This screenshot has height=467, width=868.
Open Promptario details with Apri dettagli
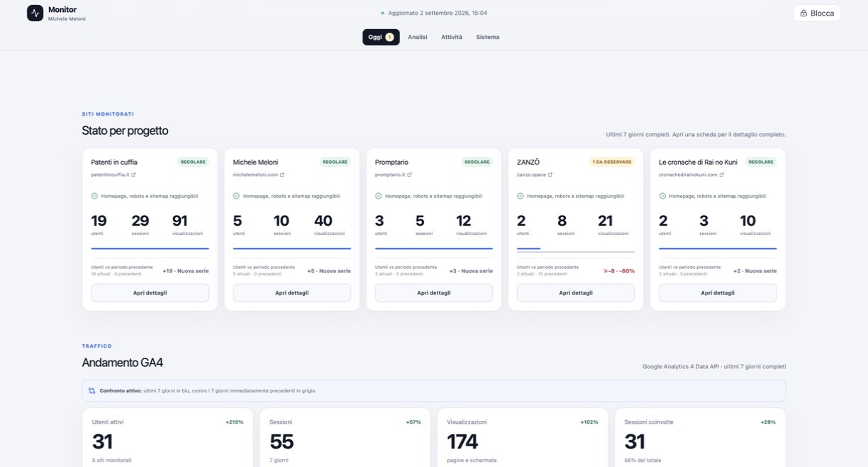point(434,293)
